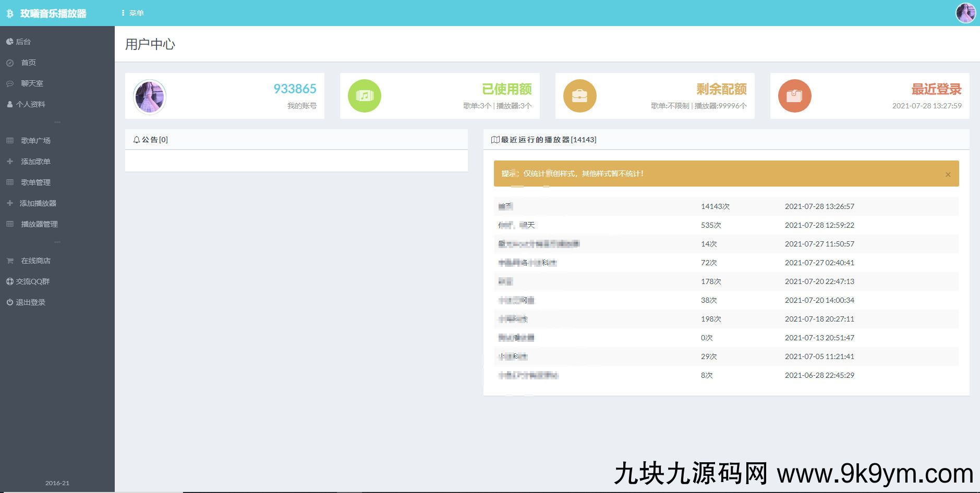The height and width of the screenshot is (493, 980).
Task: Click the green music playlist usage icon
Action: point(364,96)
